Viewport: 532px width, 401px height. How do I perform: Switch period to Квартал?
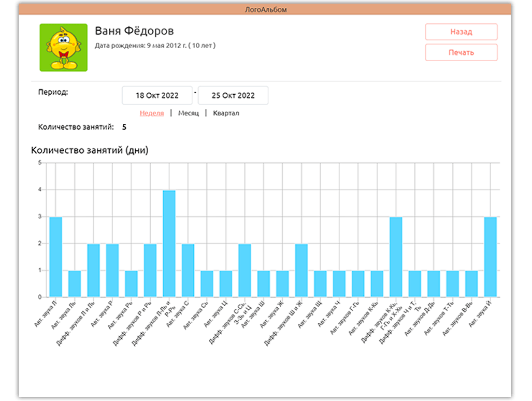[x=226, y=113]
